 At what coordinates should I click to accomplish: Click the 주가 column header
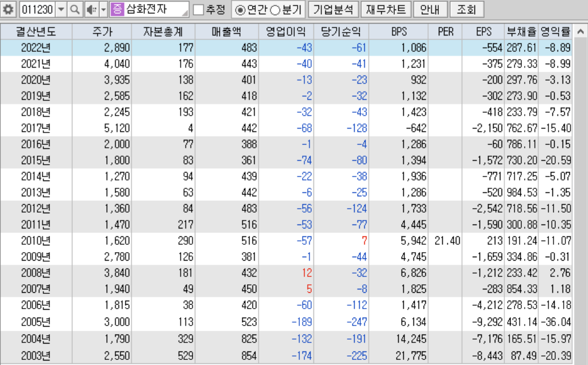102,32
